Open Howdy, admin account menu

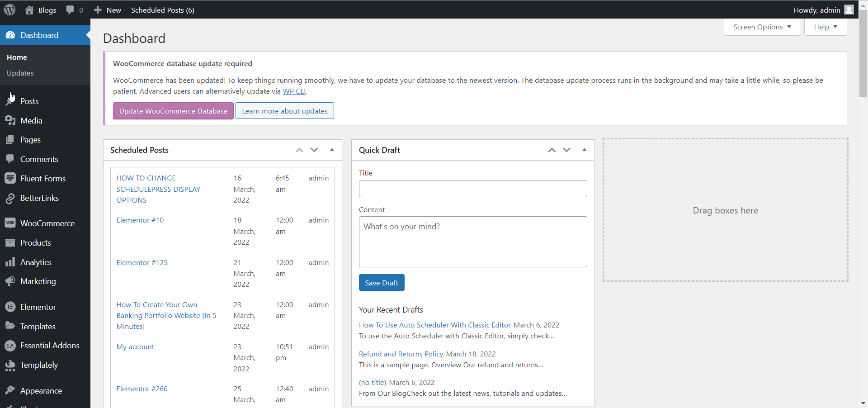click(823, 10)
